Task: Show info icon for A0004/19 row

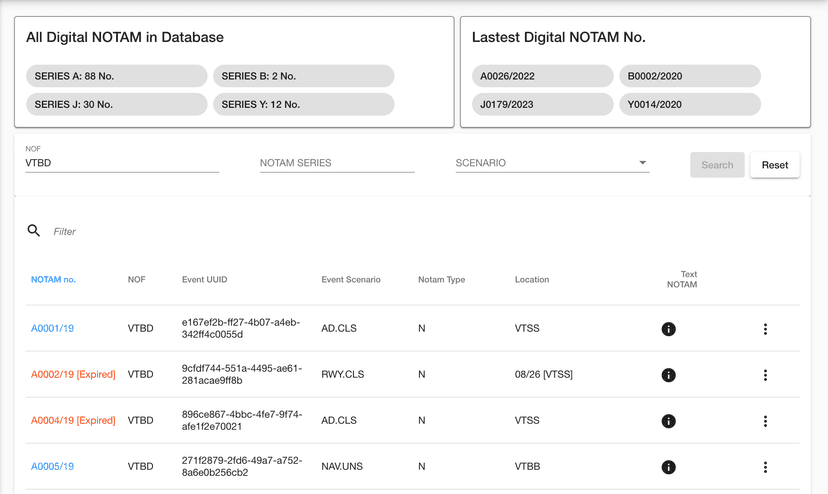Action: (668, 421)
